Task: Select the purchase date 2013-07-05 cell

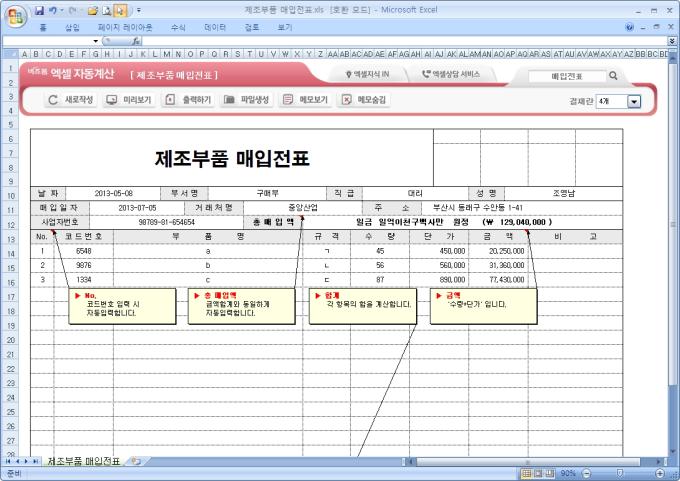Action: pos(137,208)
